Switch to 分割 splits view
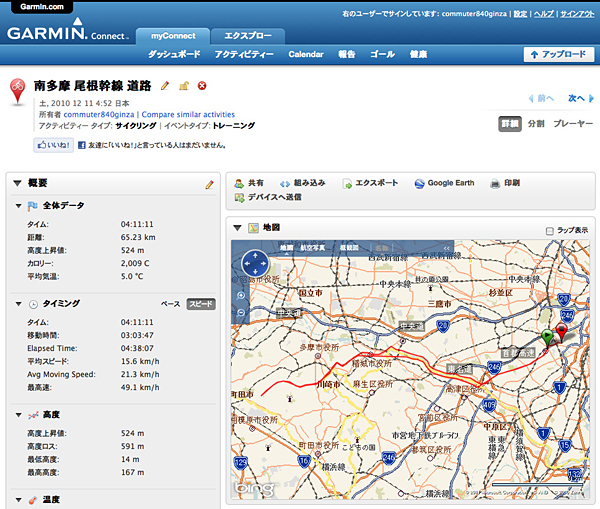This screenshot has width=600, height=509. [536, 124]
